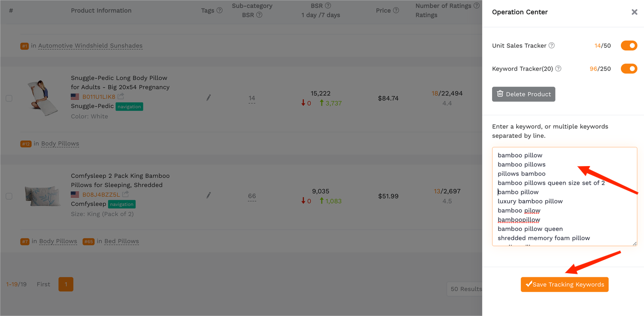Click the pencil edit icon for Comfysleep pillows
This screenshot has height=316, width=644.
coord(208,195)
